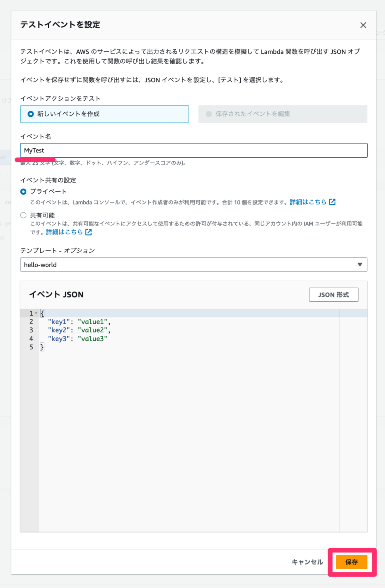Choose the 保存されたイベントを編集 option

(x=209, y=114)
